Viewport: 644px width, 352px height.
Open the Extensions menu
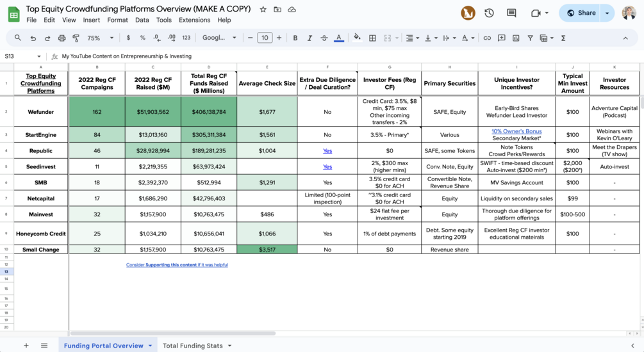click(x=194, y=20)
